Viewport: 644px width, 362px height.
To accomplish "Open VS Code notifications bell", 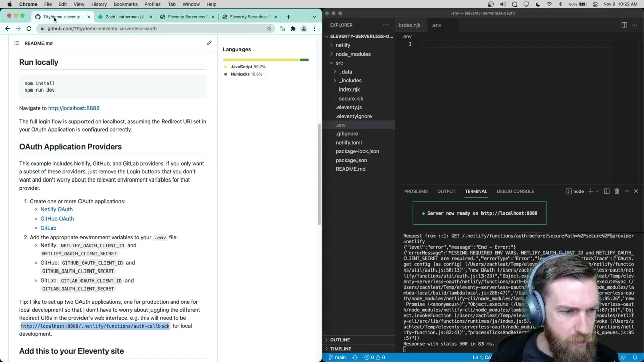I will point(635,357).
